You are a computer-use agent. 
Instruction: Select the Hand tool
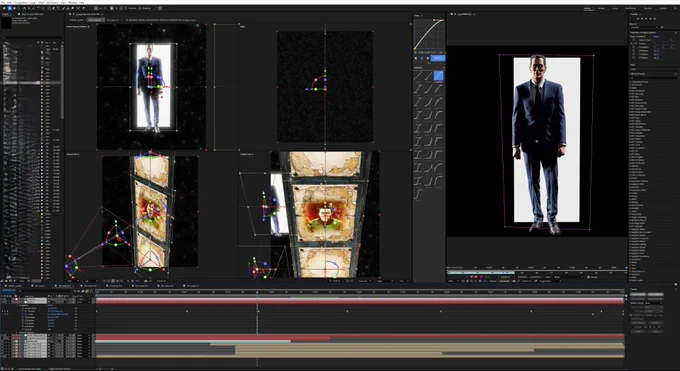(14, 8)
